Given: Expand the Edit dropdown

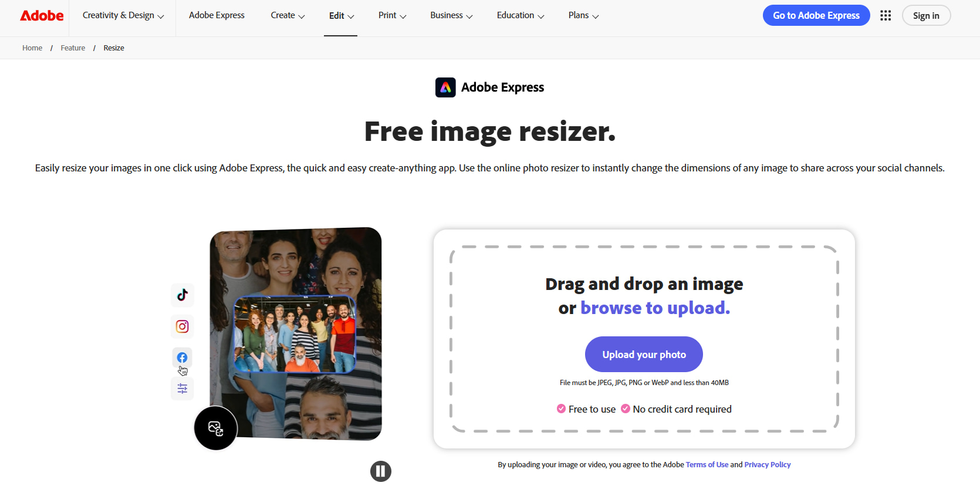Looking at the screenshot, I should pyautogui.click(x=341, y=16).
